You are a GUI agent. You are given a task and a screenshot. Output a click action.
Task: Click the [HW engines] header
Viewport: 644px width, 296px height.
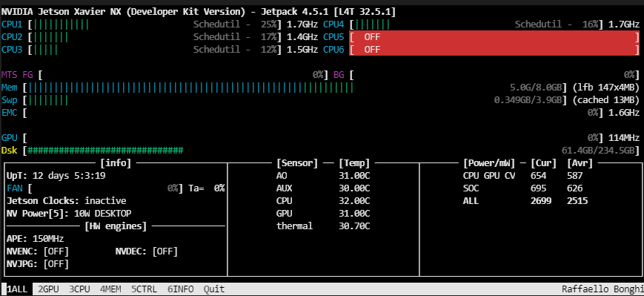[x=116, y=226]
